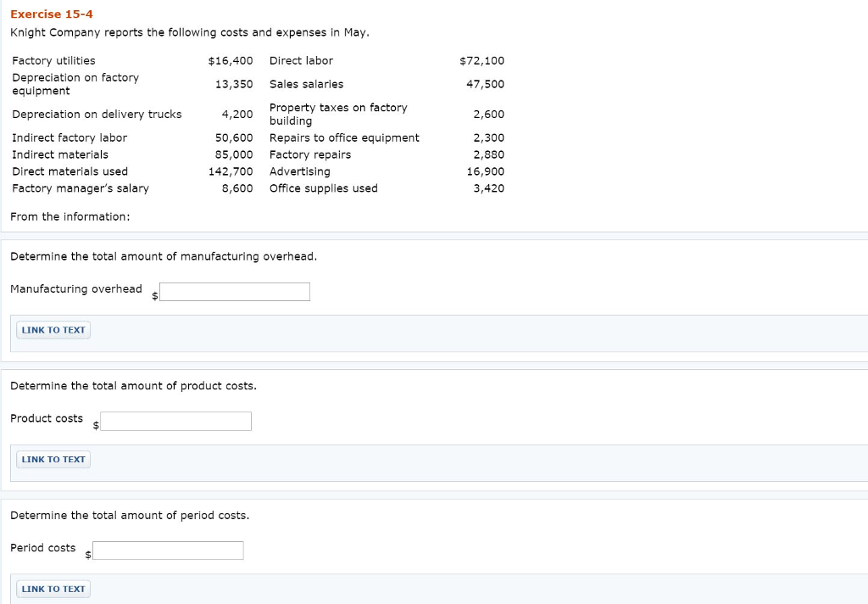The height and width of the screenshot is (604, 868).
Task: Click the Period costs input field
Action: (x=169, y=551)
